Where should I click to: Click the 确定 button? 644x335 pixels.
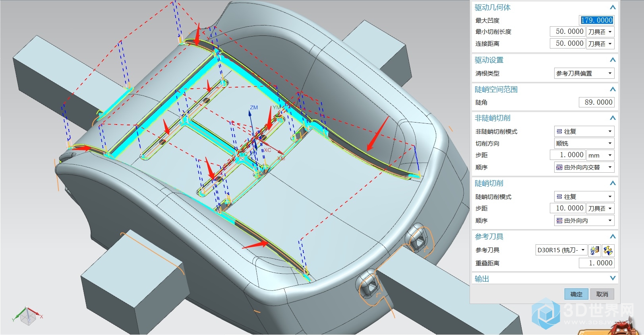point(576,294)
